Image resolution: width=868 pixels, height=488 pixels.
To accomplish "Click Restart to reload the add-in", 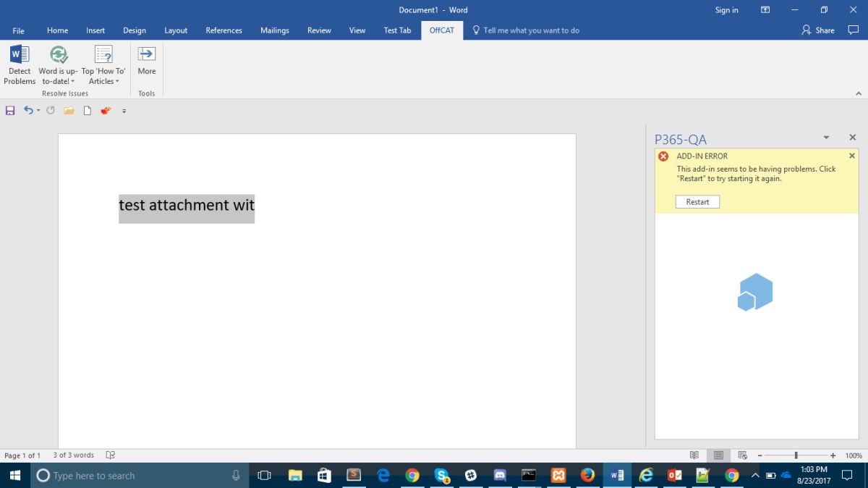I will pos(697,202).
